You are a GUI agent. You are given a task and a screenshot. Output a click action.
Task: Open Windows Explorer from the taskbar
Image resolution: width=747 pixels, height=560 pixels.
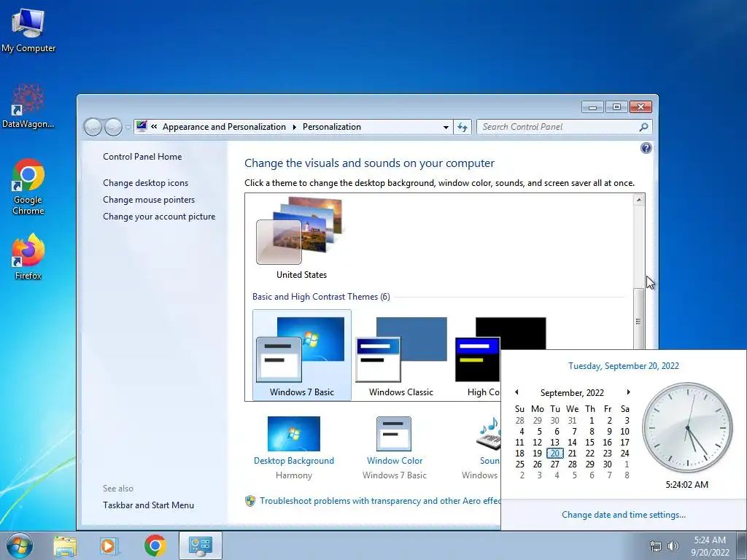point(65,545)
